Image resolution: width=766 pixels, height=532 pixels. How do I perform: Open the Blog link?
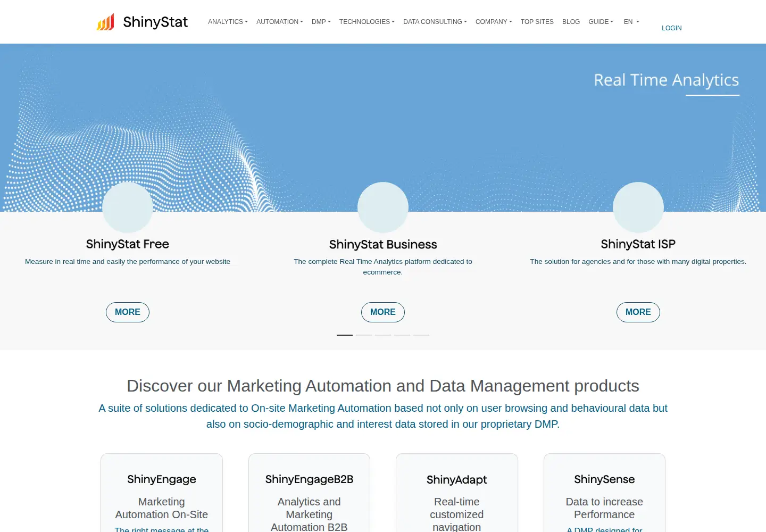coord(571,22)
